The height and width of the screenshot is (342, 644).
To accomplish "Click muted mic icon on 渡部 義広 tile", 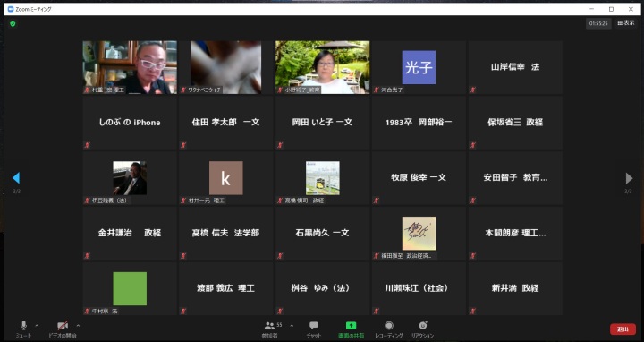I will click(183, 312).
